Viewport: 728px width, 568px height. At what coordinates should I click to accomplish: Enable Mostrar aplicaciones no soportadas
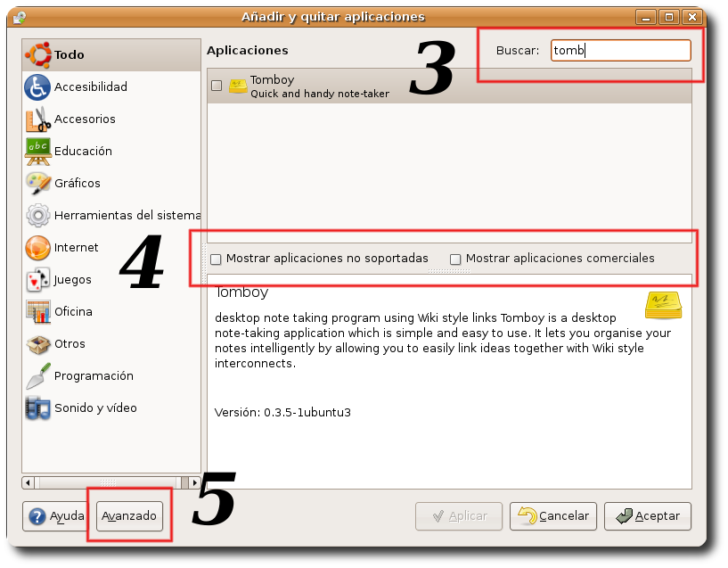(217, 259)
